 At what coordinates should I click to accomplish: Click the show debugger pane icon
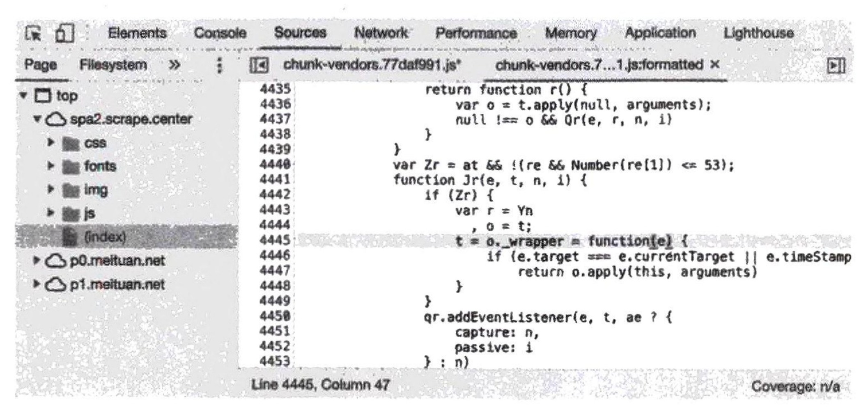(x=836, y=65)
